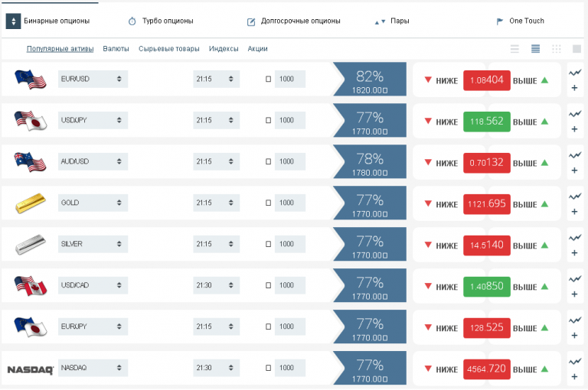Viewport: 588px width, 390px height.
Task: Filter assets by Индексы
Action: 224,49
